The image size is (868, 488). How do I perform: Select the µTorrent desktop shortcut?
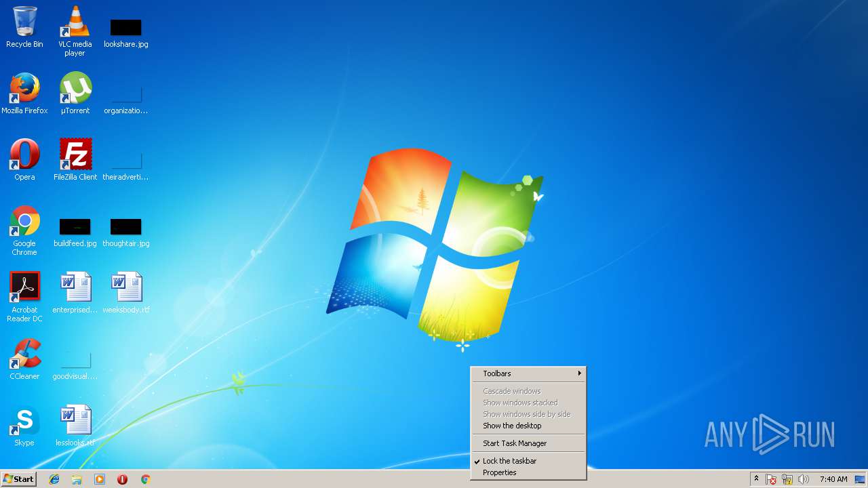(75, 94)
